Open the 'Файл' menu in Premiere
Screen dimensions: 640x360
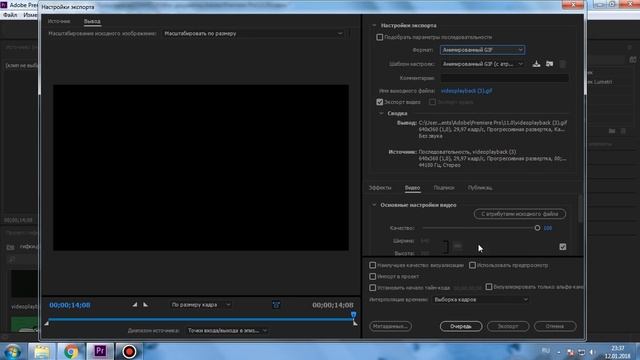[10, 15]
